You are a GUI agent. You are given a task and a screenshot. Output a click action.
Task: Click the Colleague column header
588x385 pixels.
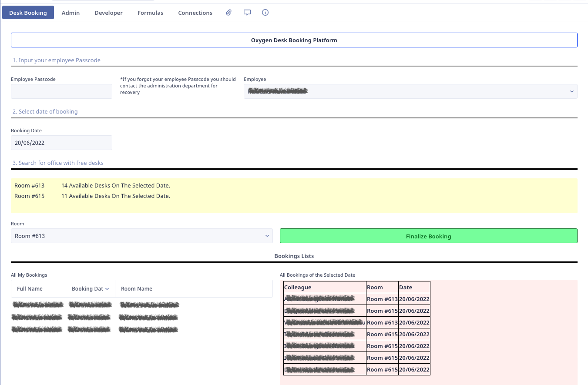(325, 287)
